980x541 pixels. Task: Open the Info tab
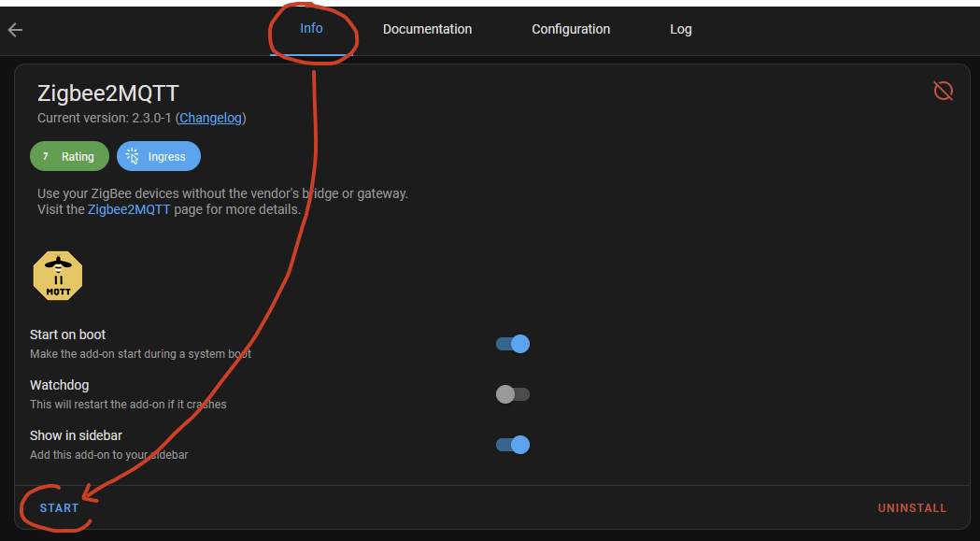311,29
